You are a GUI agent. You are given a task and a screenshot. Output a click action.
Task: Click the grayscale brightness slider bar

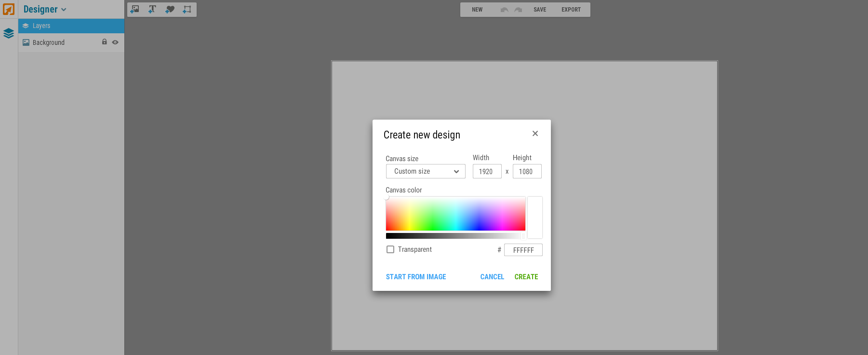pyautogui.click(x=453, y=236)
